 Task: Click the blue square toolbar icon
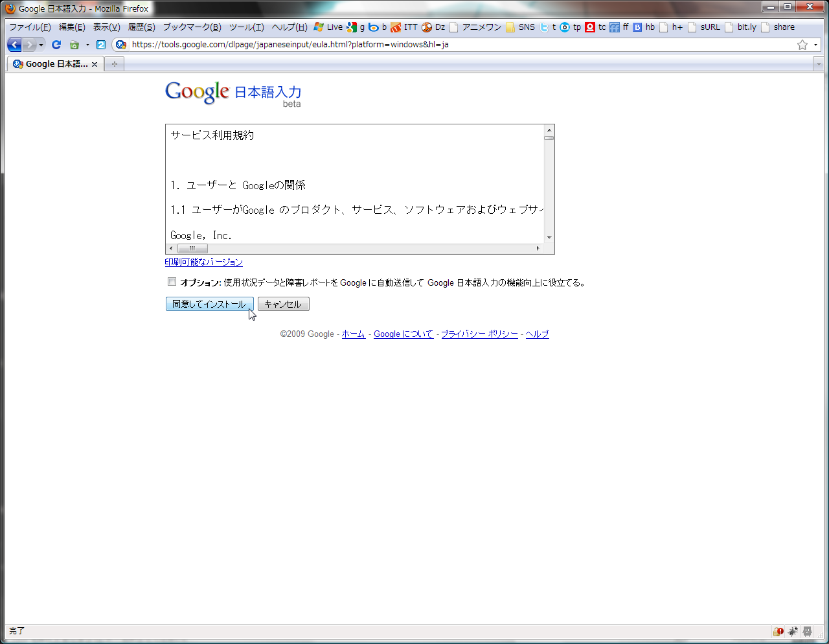pyautogui.click(x=101, y=45)
